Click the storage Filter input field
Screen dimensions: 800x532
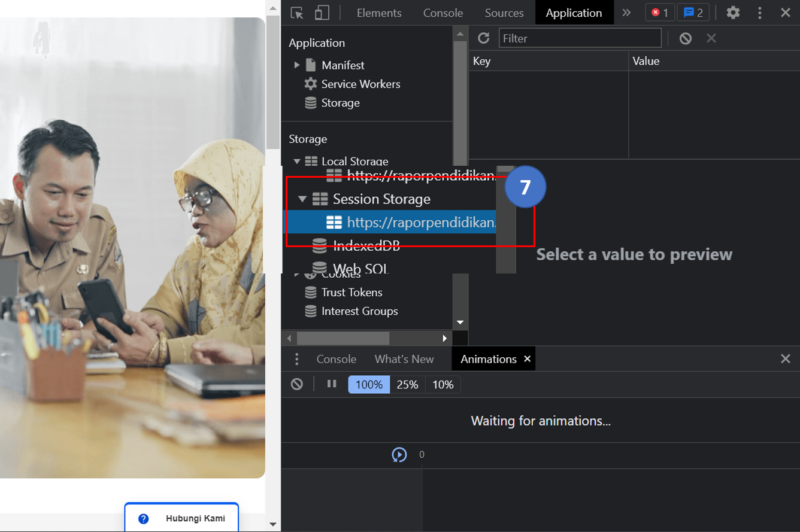(580, 38)
